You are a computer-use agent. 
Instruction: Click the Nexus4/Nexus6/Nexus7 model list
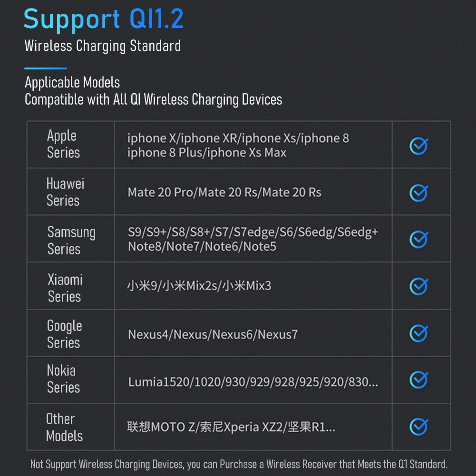(x=213, y=335)
